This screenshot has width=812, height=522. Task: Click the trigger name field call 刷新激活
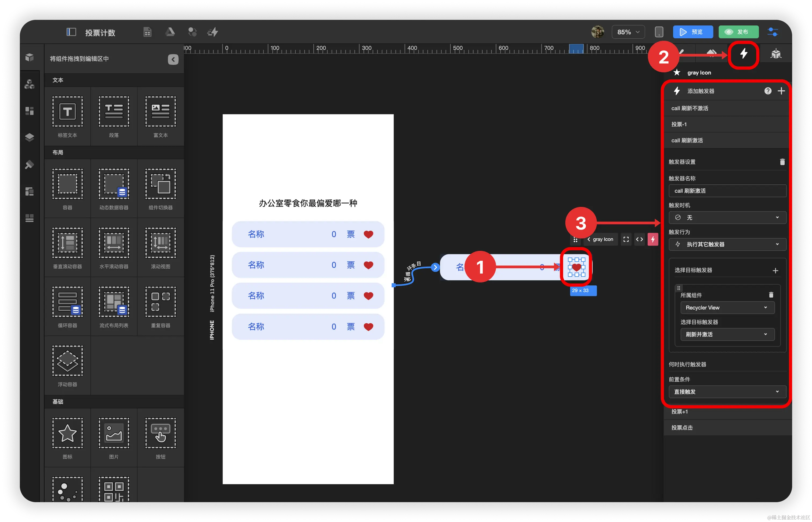[x=727, y=191]
